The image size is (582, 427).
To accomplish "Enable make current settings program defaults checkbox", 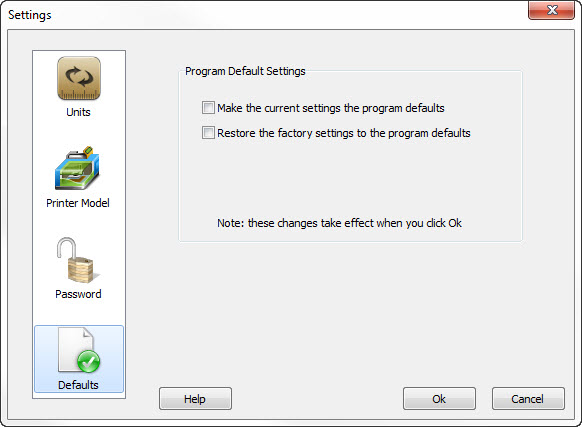I will coord(208,108).
